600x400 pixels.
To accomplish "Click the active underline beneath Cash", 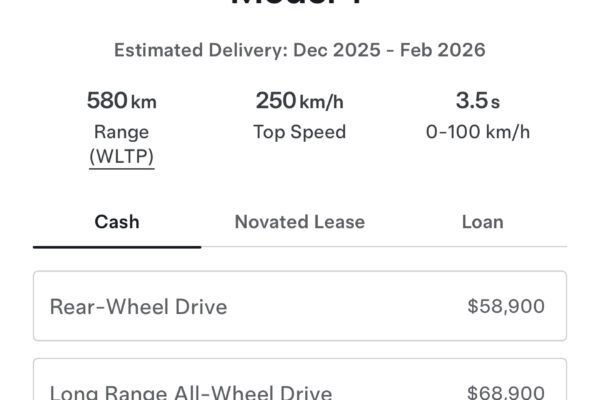I will 116,246.
